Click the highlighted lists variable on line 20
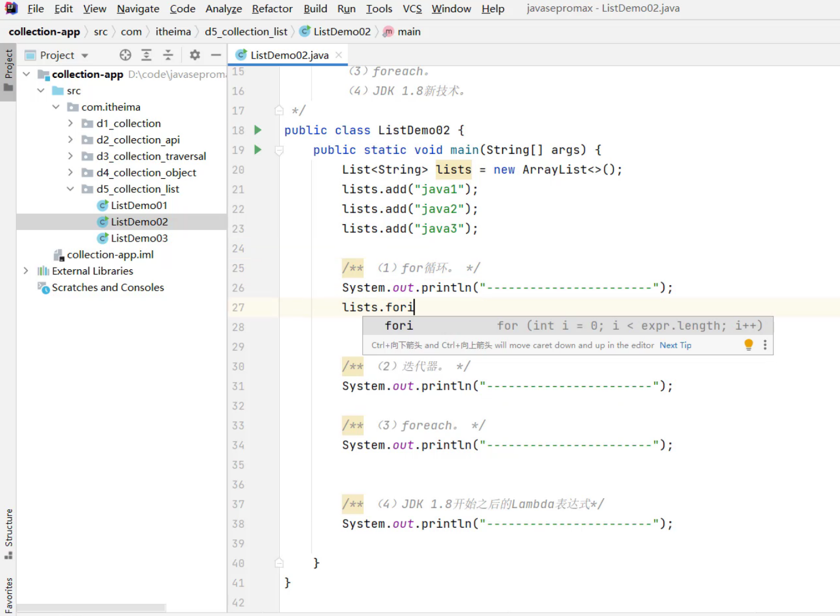 pyautogui.click(x=453, y=170)
